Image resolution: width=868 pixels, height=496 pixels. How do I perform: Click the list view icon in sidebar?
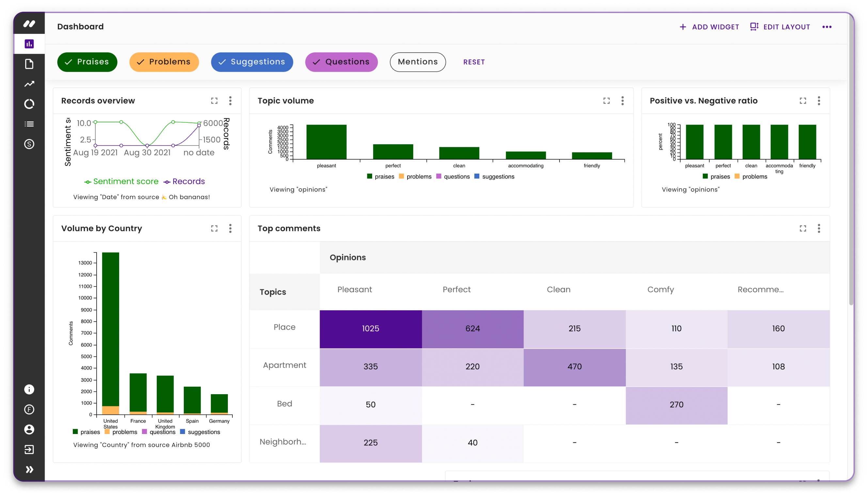[x=29, y=124]
